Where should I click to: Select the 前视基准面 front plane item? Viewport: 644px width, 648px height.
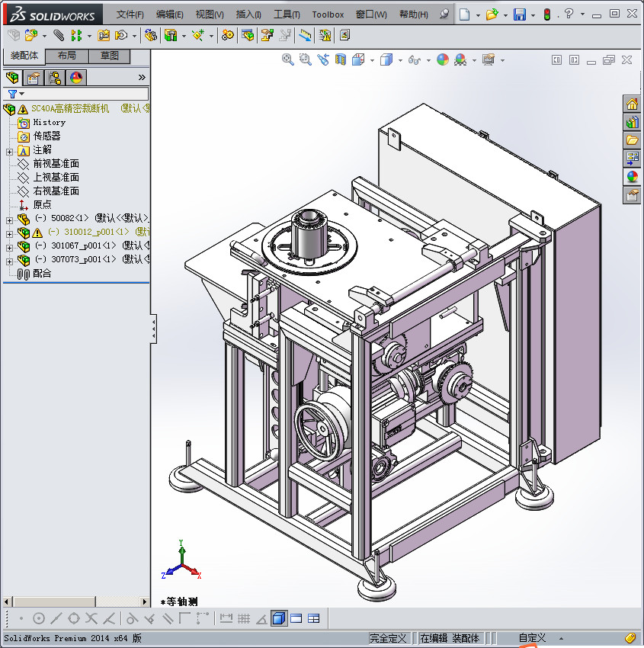click(56, 164)
